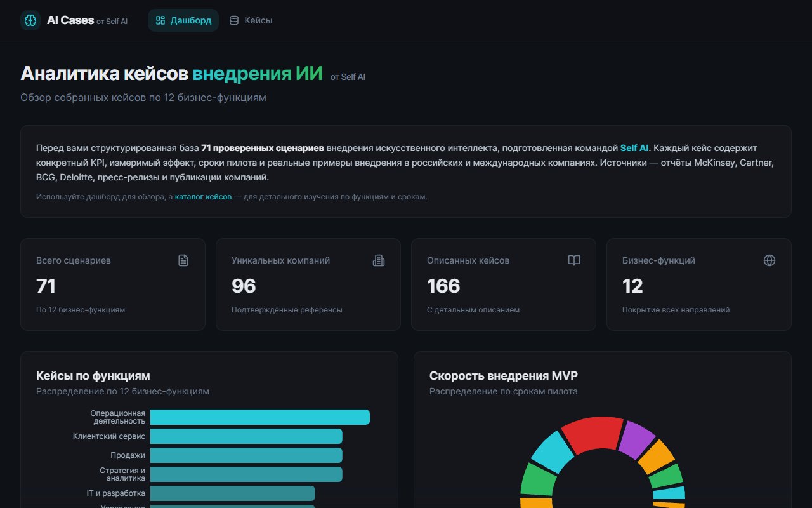812x508 pixels.
Task: Click the Операционная деятельность bar
Action: 260,417
